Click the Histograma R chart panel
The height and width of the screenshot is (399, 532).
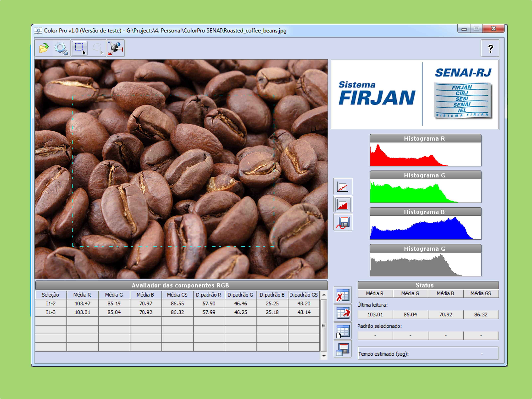click(425, 154)
